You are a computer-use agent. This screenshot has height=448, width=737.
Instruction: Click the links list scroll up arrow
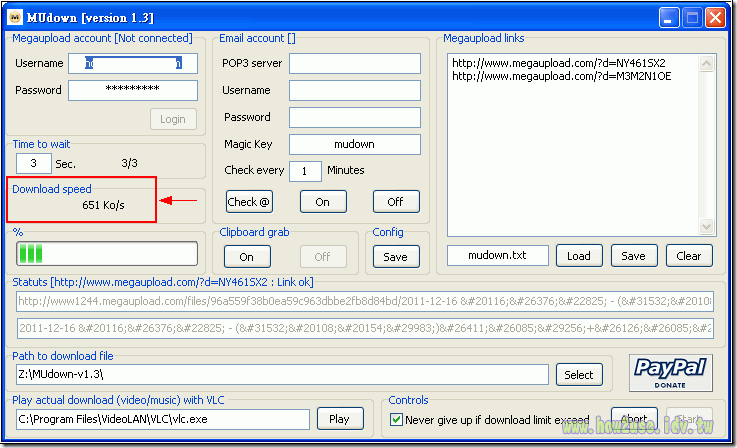[706, 63]
